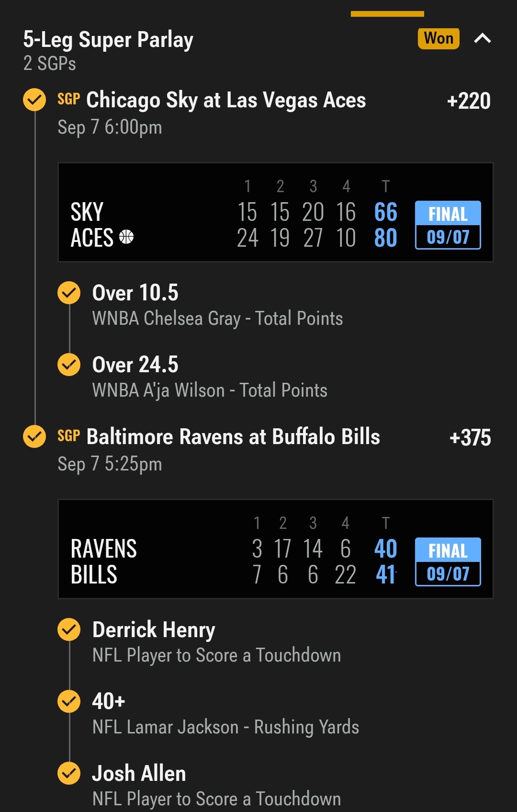Viewport: 517px width, 812px height.
Task: Click checkmark icon beside Chicago Sky game
Action: click(x=34, y=100)
